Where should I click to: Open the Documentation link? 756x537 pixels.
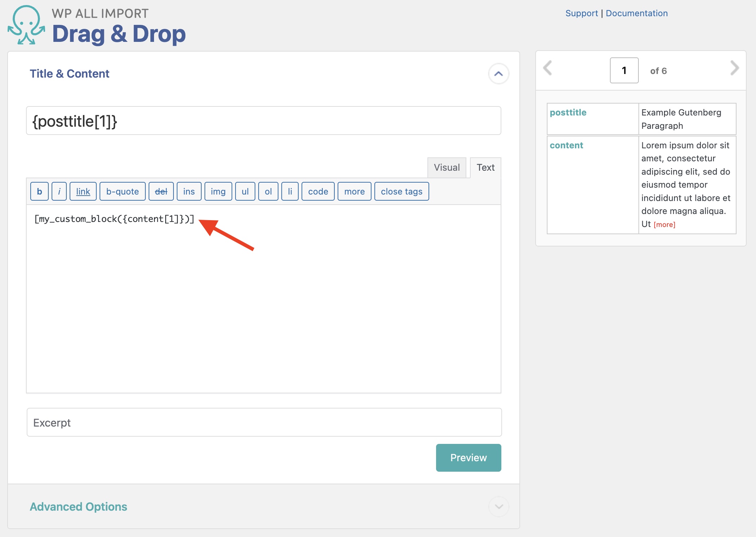(x=636, y=13)
